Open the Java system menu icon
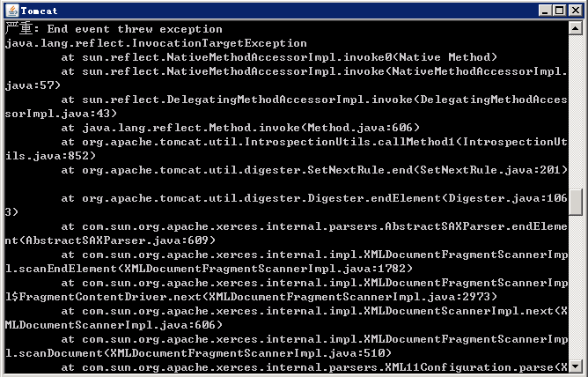The width and height of the screenshot is (588, 377). 12,10
